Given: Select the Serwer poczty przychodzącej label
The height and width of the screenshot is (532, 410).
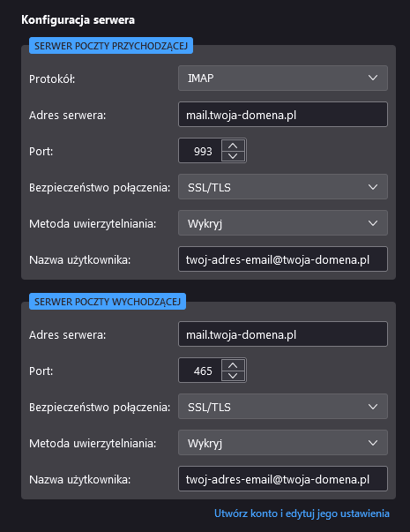Looking at the screenshot, I should (111, 46).
